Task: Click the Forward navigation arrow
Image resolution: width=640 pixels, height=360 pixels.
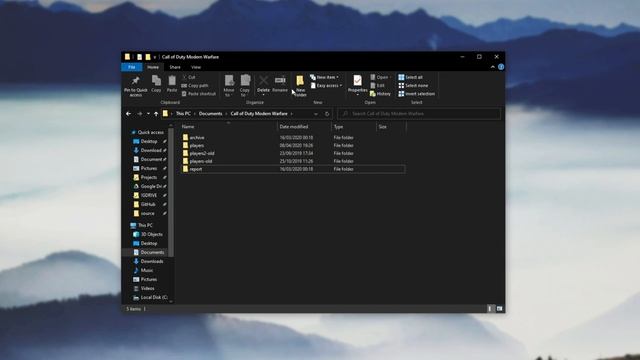Action: 140,113
